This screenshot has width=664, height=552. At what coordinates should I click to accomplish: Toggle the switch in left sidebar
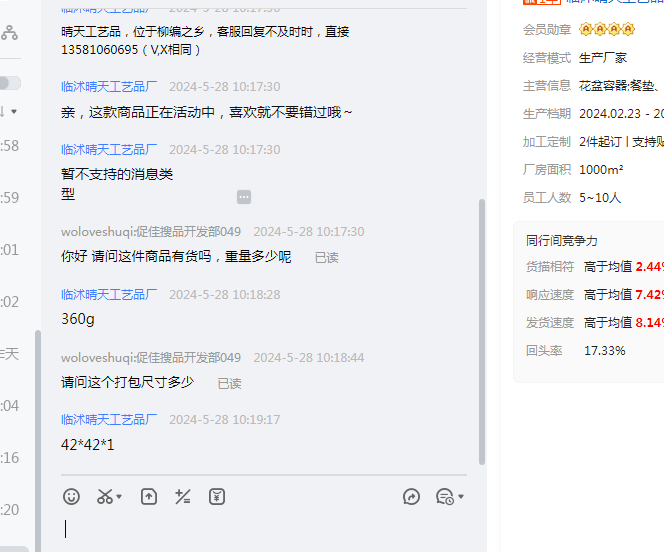pos(10,83)
